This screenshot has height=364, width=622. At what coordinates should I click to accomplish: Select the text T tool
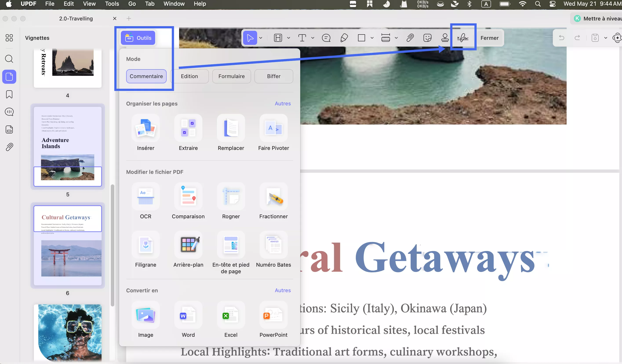[302, 38]
